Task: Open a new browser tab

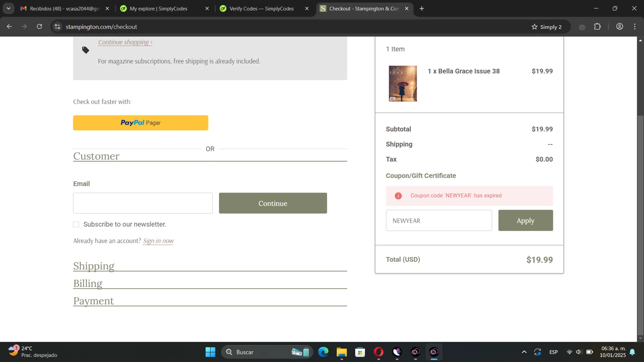Action: point(422,9)
